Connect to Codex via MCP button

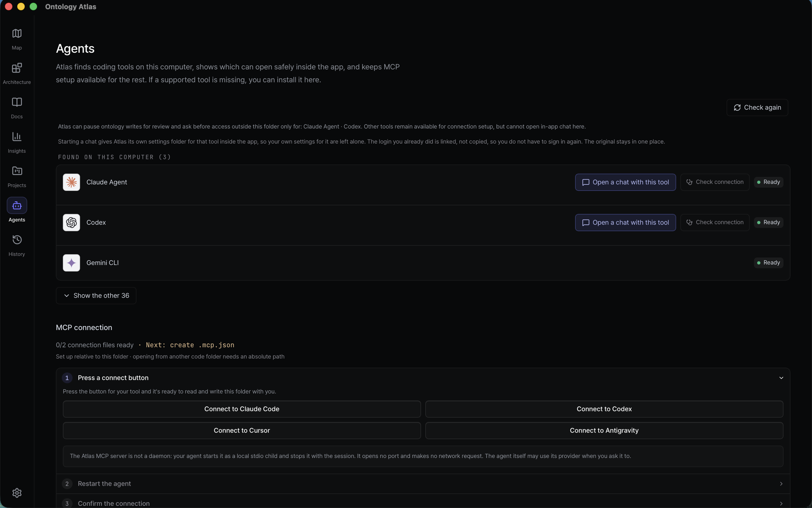(x=604, y=409)
